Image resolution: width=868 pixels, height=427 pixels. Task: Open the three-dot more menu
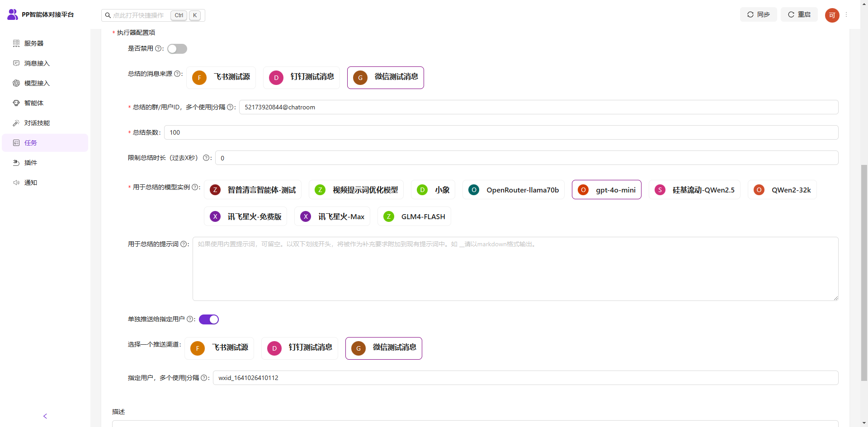coord(846,14)
